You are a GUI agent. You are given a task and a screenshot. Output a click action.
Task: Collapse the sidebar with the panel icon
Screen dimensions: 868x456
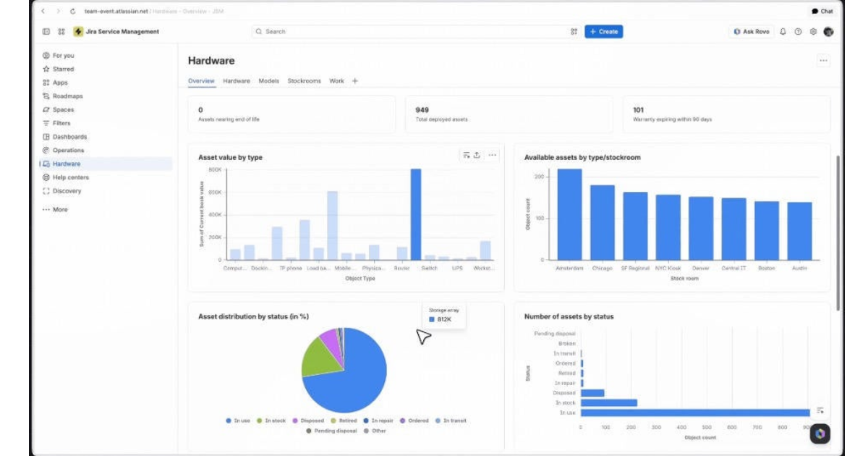pos(46,32)
